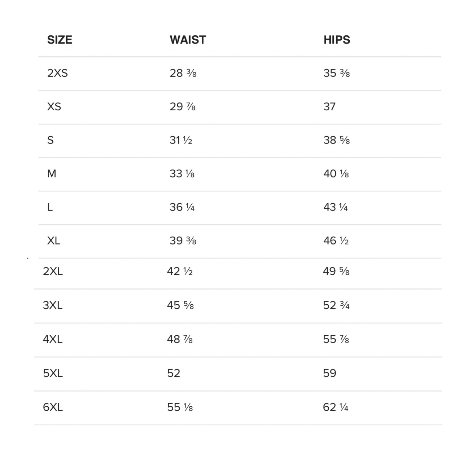Click the 52 ¾ hips value
This screenshot has height=468, width=476.
tap(336, 305)
